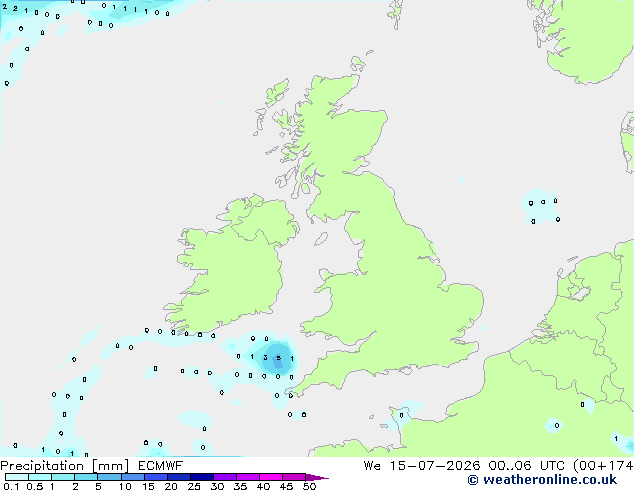Click the '35' legend scale value
Image resolution: width=634 pixels, height=490 pixels.
click(x=240, y=486)
